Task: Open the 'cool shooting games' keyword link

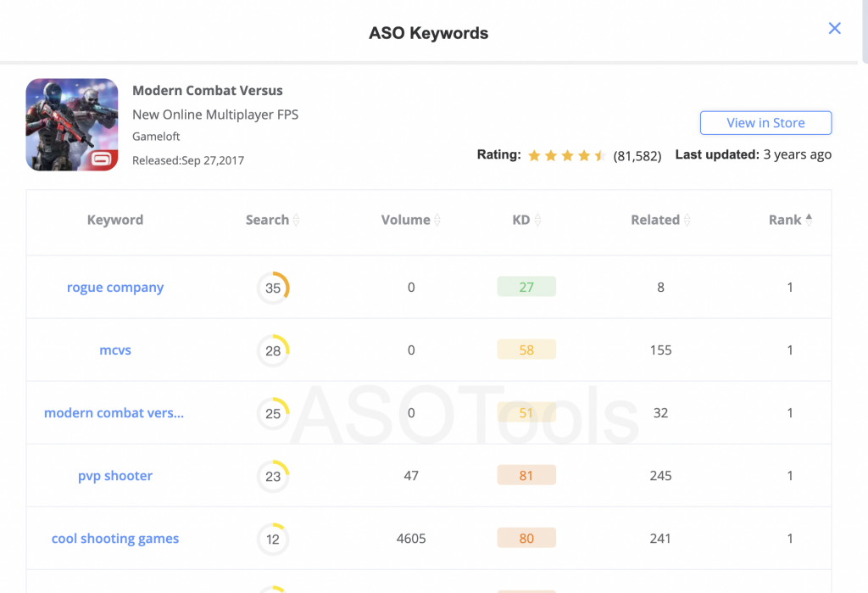Action: (x=115, y=538)
